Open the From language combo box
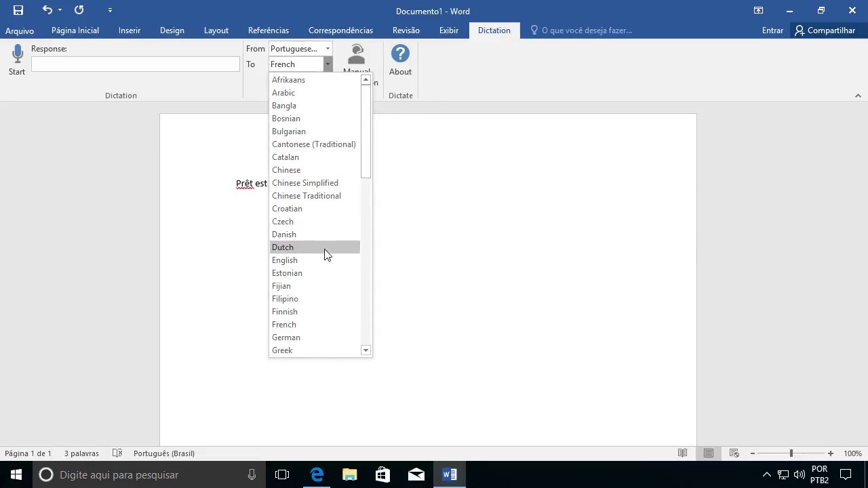Screen dimensions: 868x488 [x=300, y=49]
